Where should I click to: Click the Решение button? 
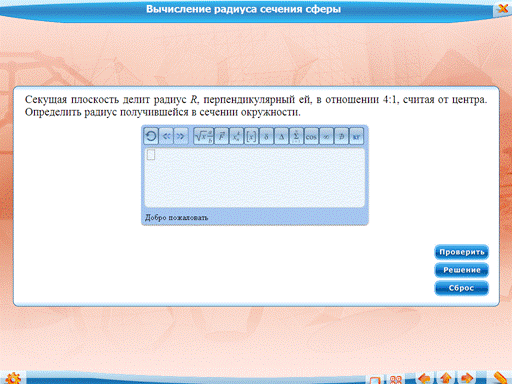coord(462,270)
